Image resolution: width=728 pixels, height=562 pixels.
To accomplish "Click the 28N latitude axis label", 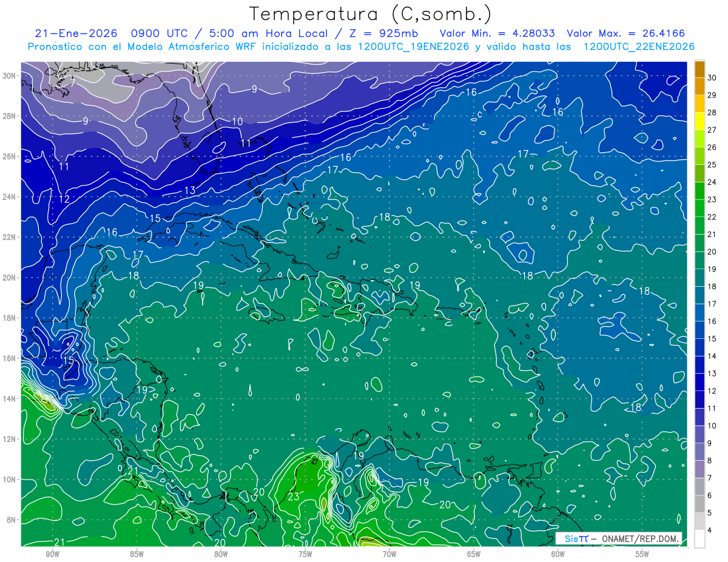I will click(x=10, y=116).
